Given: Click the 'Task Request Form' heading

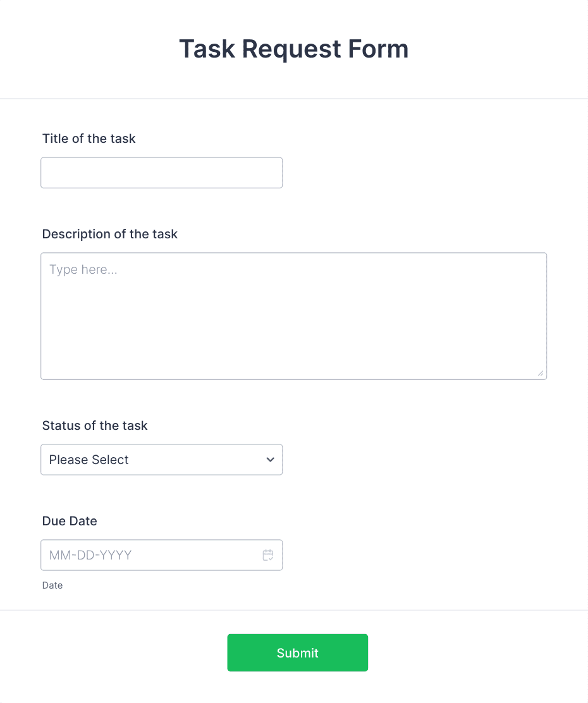Looking at the screenshot, I should click(x=293, y=49).
